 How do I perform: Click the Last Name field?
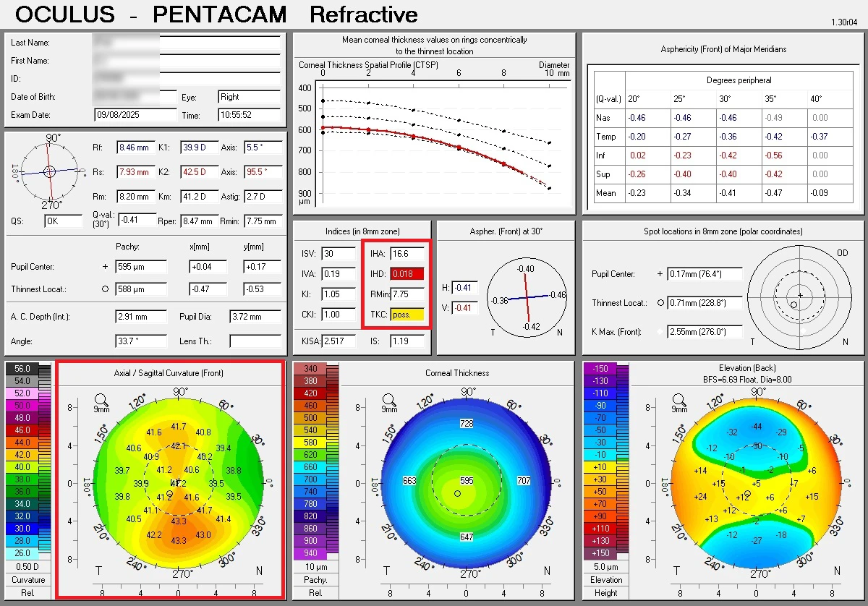pyautogui.click(x=187, y=43)
